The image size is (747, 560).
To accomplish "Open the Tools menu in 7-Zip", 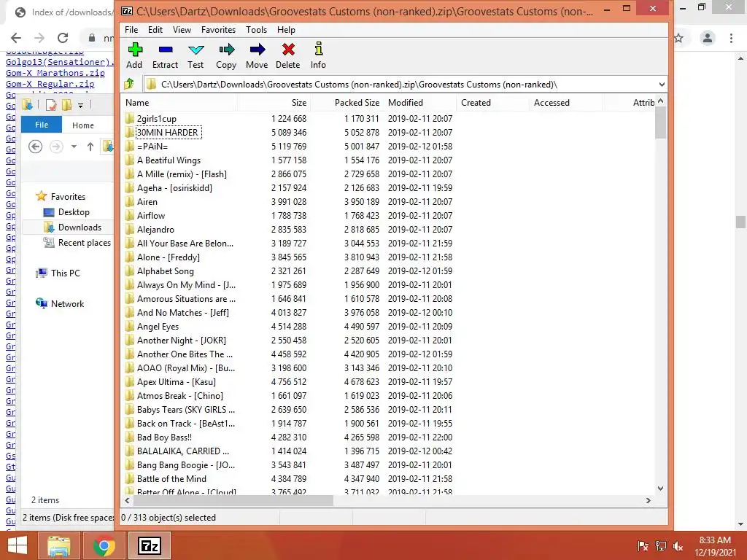I will coord(256,29).
